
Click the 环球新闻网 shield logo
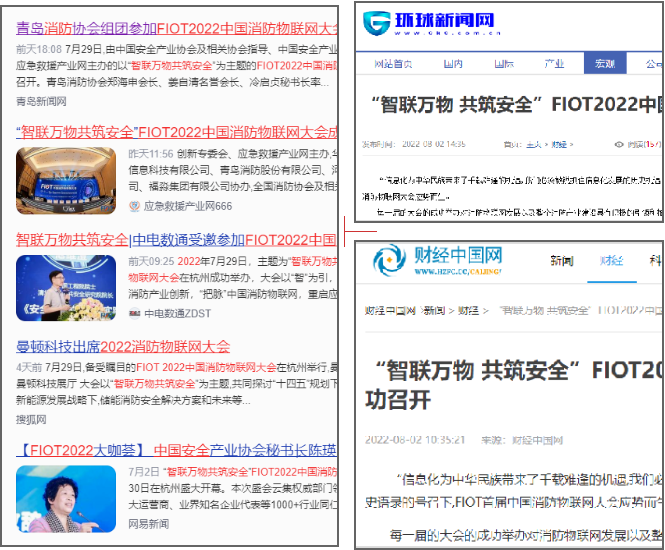(378, 23)
